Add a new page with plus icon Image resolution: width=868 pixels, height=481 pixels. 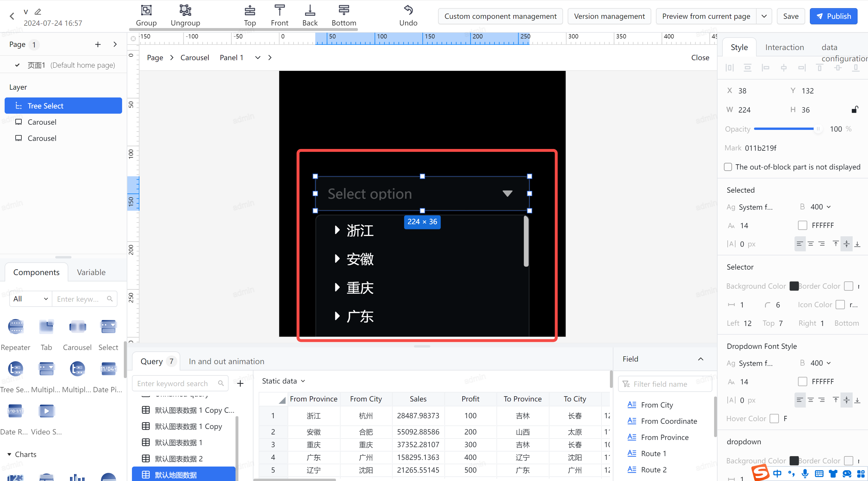tap(98, 45)
